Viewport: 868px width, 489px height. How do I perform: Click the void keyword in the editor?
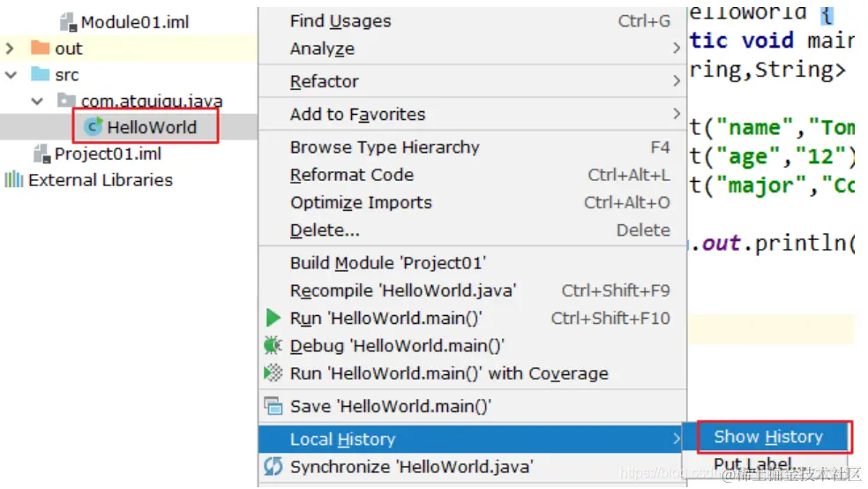767,41
